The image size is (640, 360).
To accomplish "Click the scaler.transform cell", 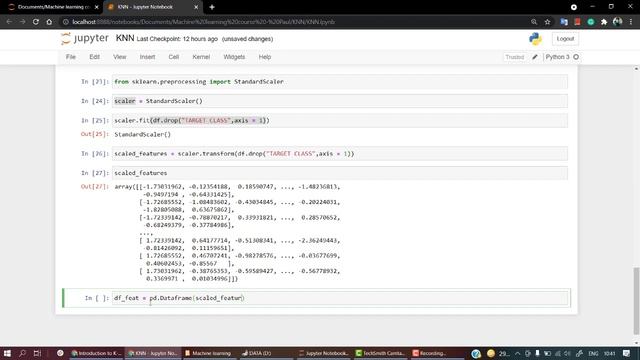I will click(x=340, y=153).
